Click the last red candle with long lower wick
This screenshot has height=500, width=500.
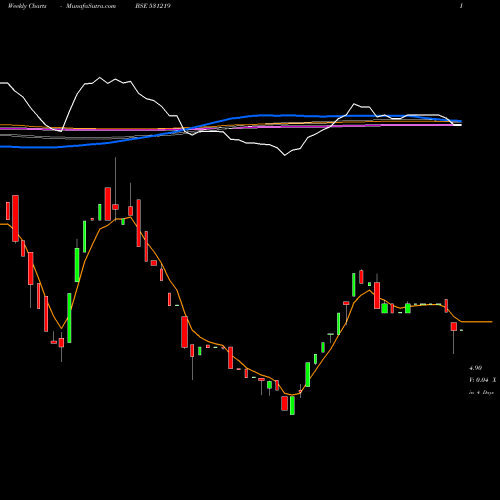454,326
